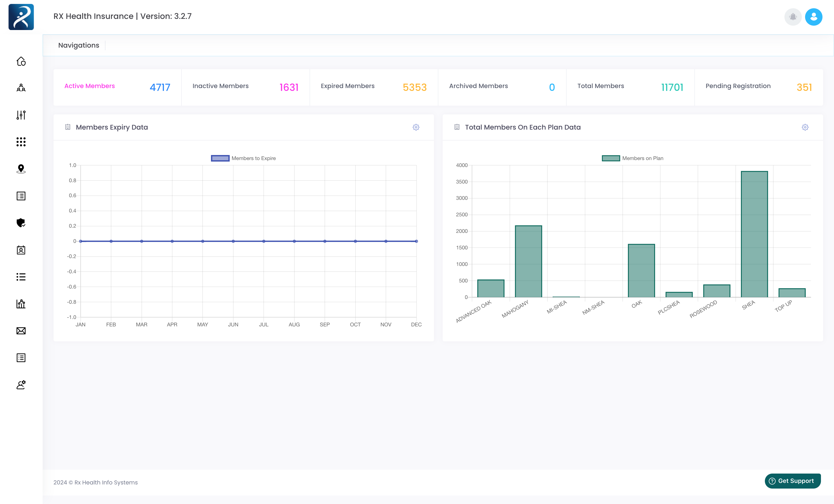The width and height of the screenshot is (834, 504).
Task: Click the JAN data point on expiry line
Action: (81, 241)
